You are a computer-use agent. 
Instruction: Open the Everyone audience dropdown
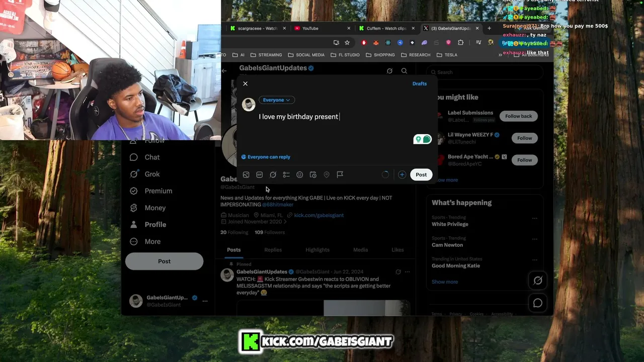276,100
